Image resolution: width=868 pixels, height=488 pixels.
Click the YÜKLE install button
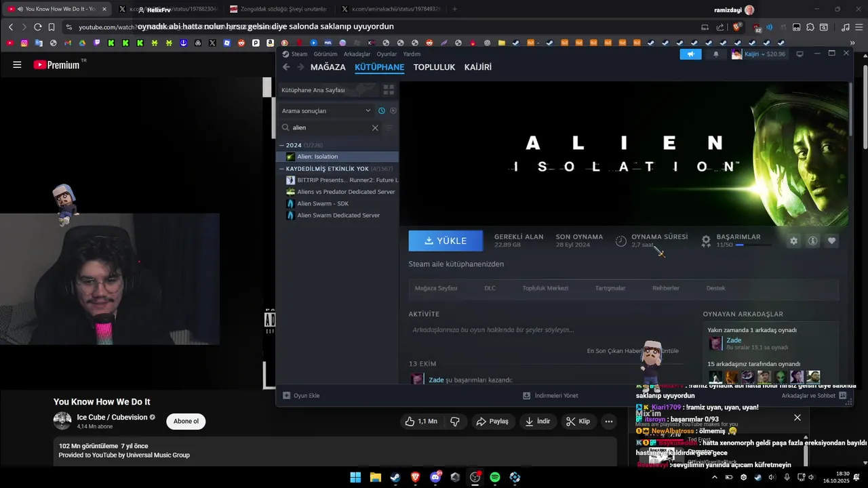pyautogui.click(x=446, y=241)
